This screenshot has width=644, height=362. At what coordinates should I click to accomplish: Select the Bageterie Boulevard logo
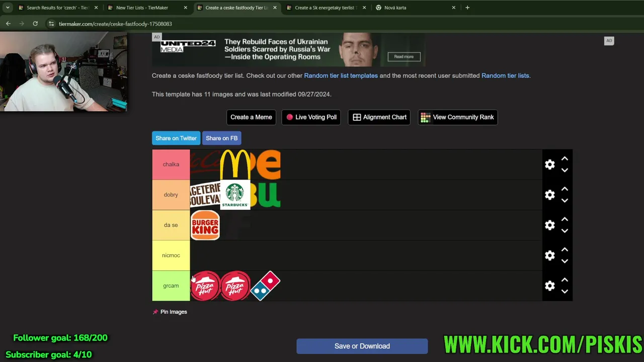[x=205, y=195]
